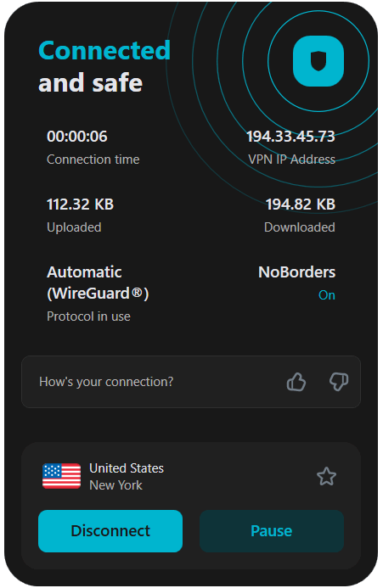
Task: Click the downloaded data value 194.82 KB
Action: point(301,204)
